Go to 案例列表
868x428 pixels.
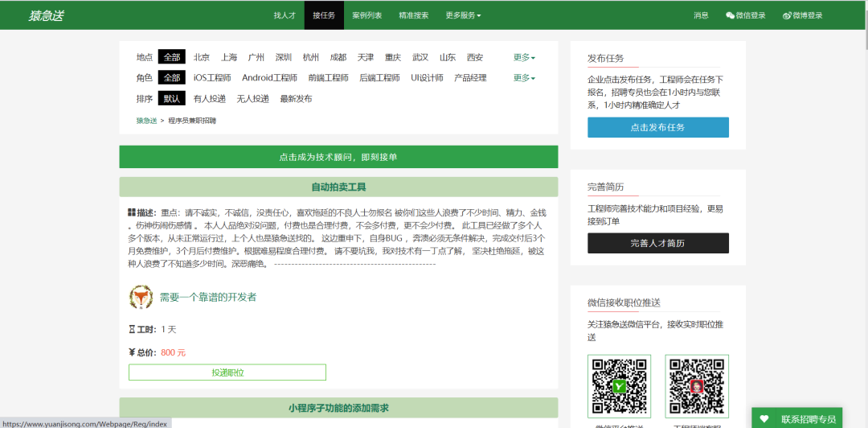(x=367, y=15)
